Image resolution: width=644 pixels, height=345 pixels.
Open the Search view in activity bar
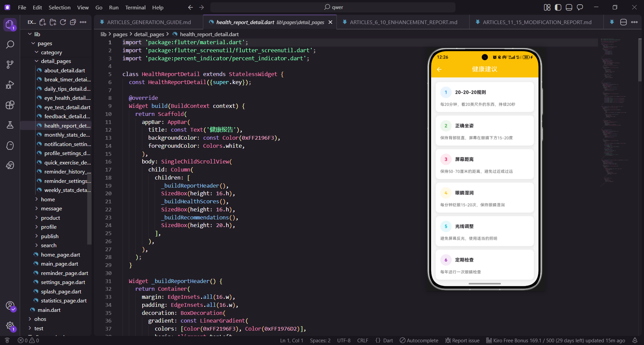coord(10,45)
